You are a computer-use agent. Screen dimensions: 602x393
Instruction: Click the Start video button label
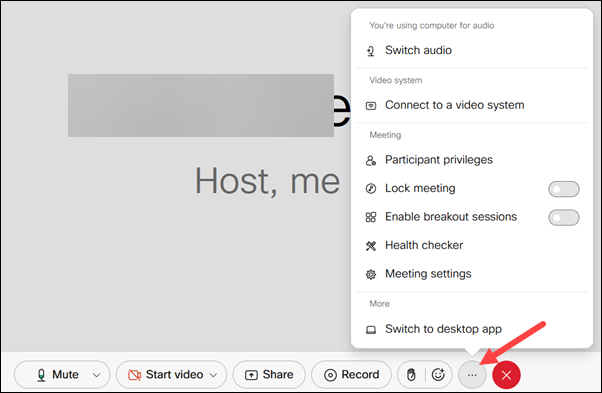174,375
